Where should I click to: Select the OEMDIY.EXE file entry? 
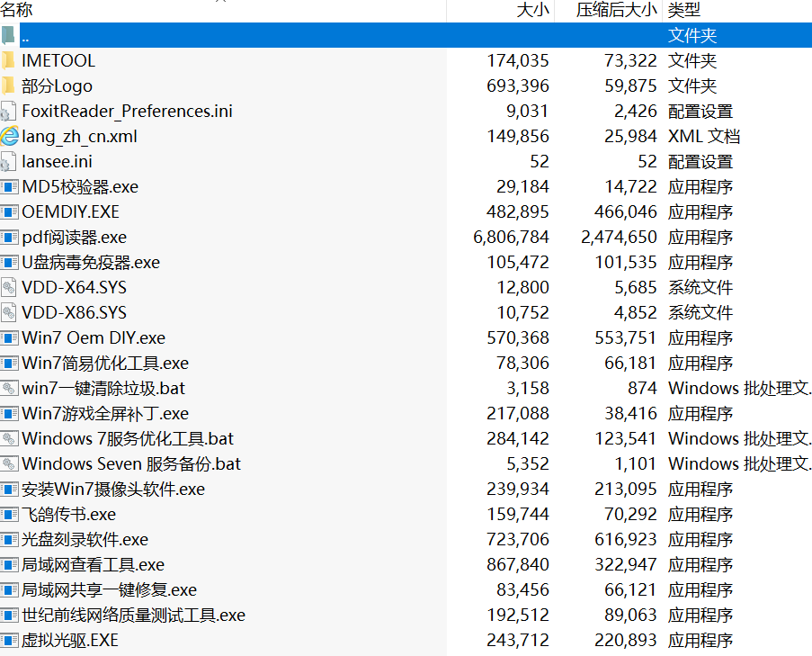click(72, 211)
